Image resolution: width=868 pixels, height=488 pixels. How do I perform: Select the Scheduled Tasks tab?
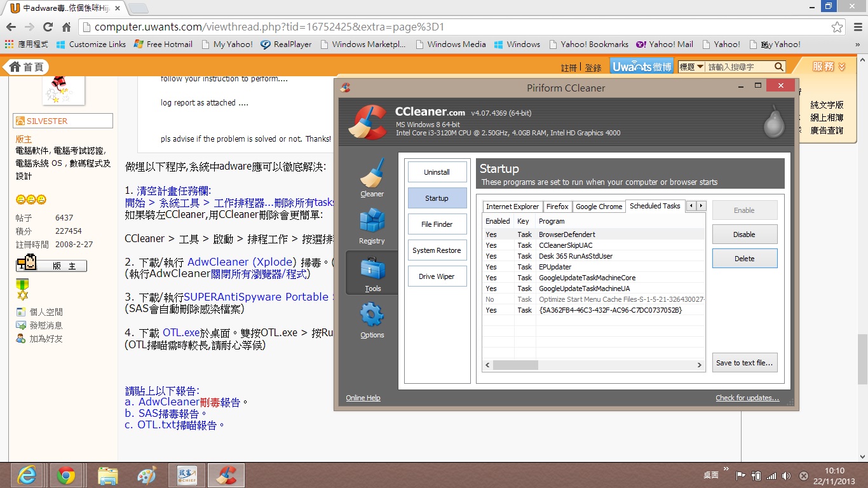[654, 206]
